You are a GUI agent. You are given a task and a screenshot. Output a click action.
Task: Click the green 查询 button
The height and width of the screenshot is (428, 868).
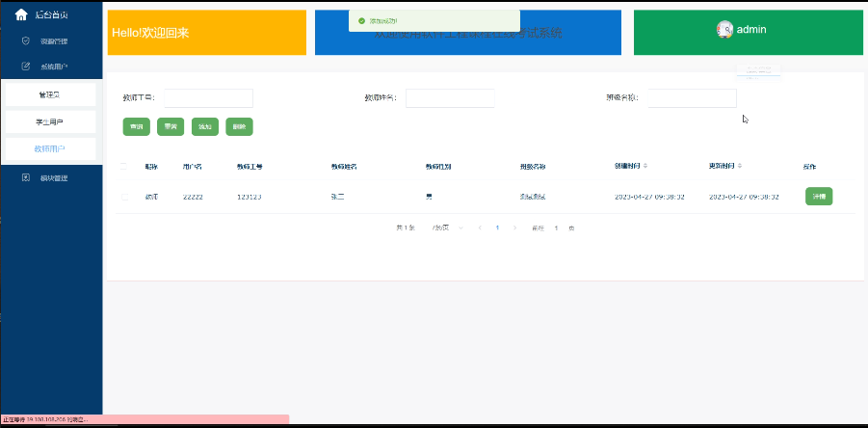point(136,127)
